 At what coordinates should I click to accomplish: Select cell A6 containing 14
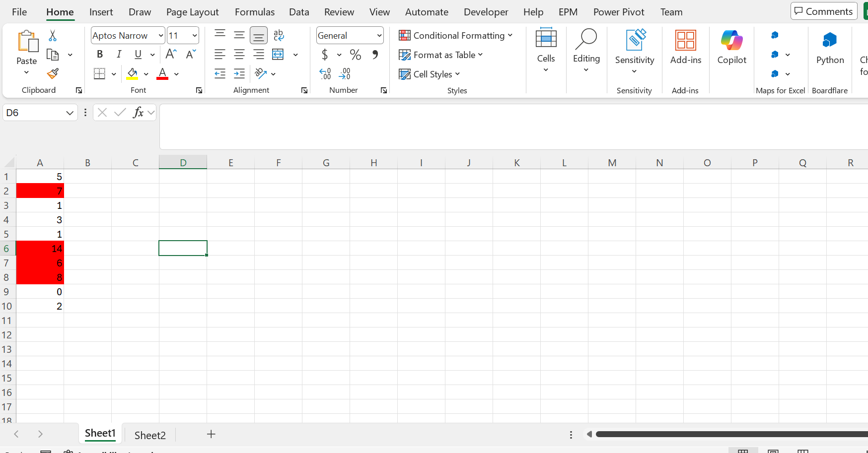[x=40, y=249]
